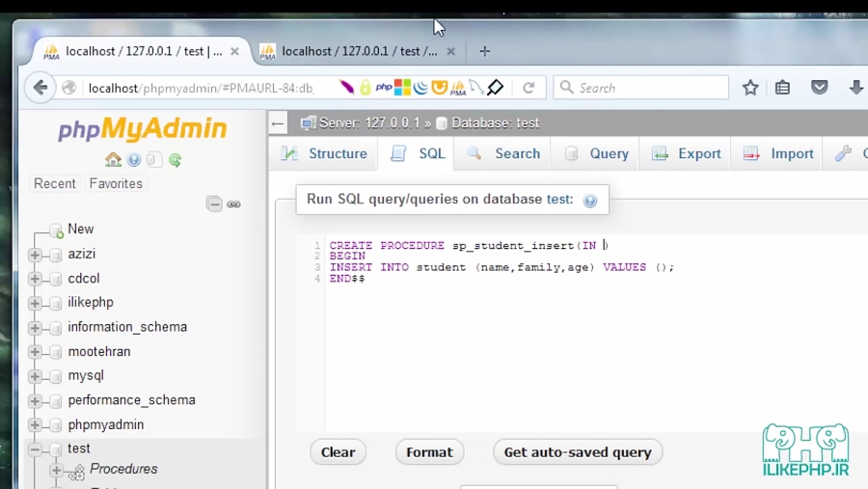
Task: Reload the navigation panel with the green refresh icon
Action: pos(175,160)
